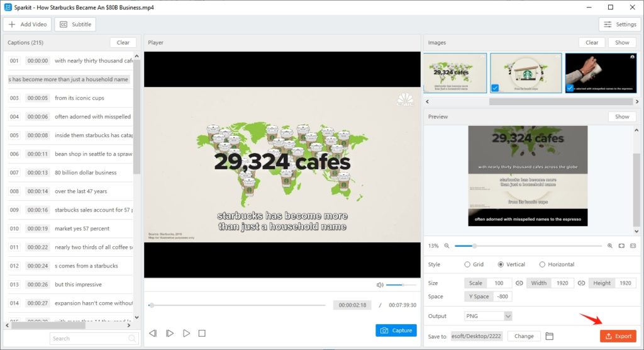The image size is (644, 350).
Task: Click the stitched preview image
Action: click(528, 176)
